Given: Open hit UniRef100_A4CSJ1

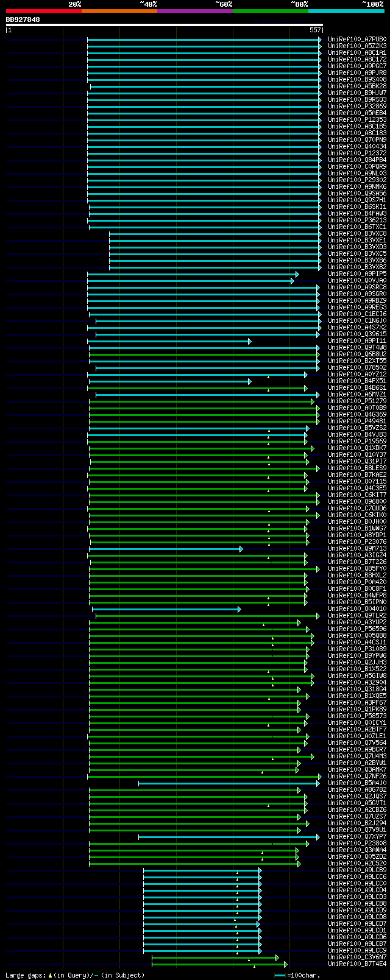Looking at the screenshot, I should 357,643.
